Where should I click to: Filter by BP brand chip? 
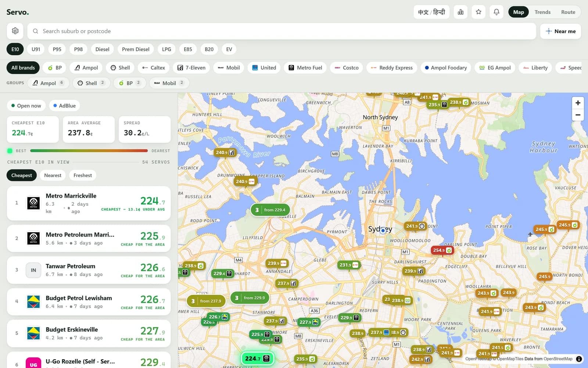click(x=54, y=68)
